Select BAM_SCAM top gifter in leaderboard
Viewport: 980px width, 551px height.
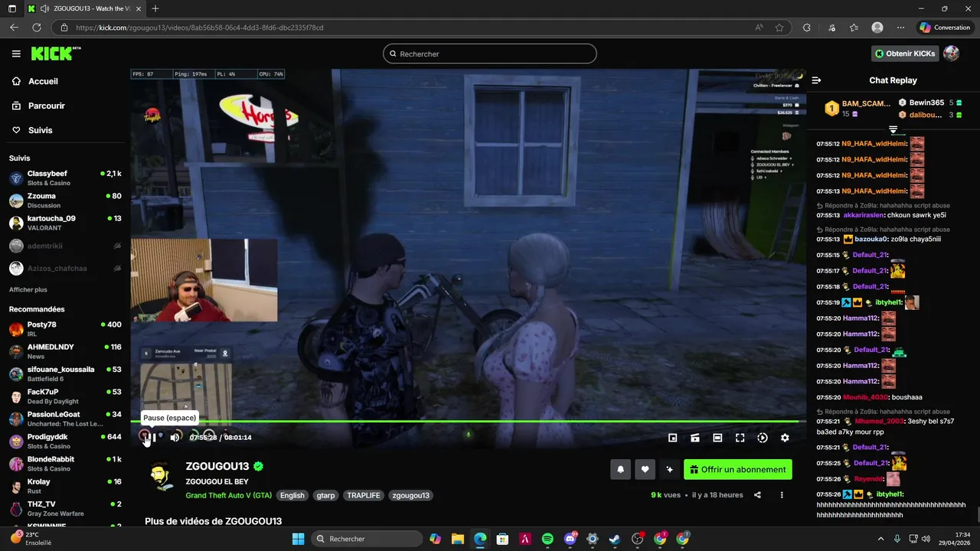pyautogui.click(x=857, y=109)
